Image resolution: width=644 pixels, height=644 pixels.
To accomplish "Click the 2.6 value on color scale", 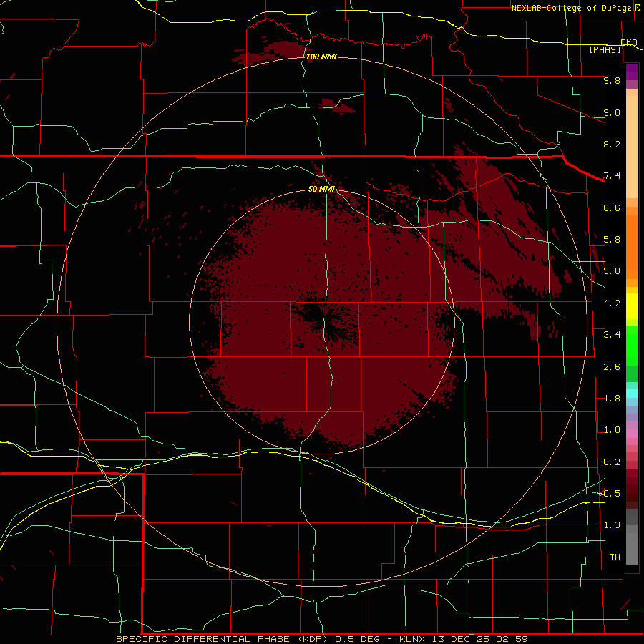I will (x=612, y=367).
